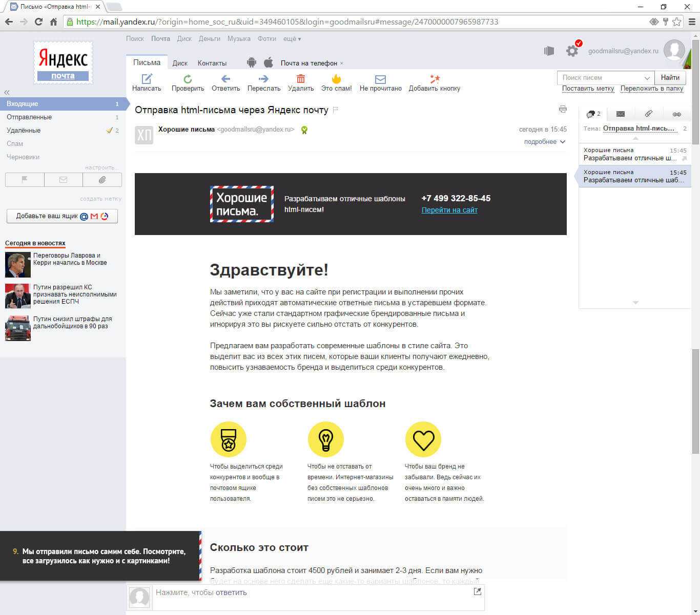Follow the Перейти на сайт link
This screenshot has height=615, width=700.
[449, 210]
